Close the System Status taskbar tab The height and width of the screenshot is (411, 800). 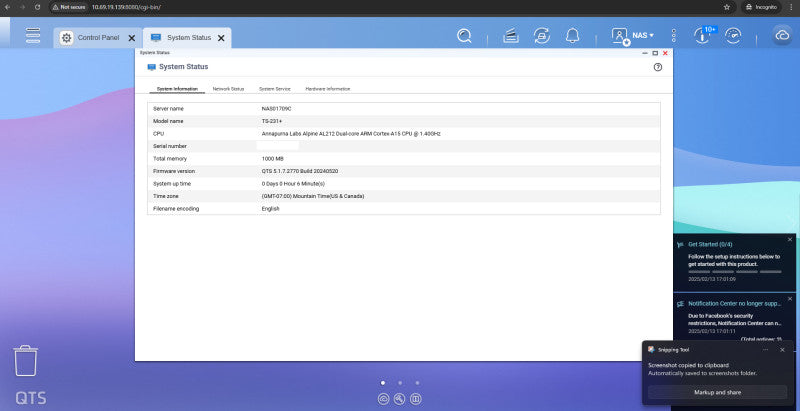pos(221,38)
